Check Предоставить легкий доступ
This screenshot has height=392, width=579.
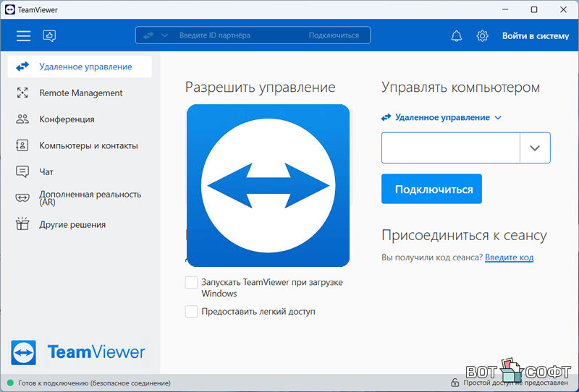tap(191, 312)
